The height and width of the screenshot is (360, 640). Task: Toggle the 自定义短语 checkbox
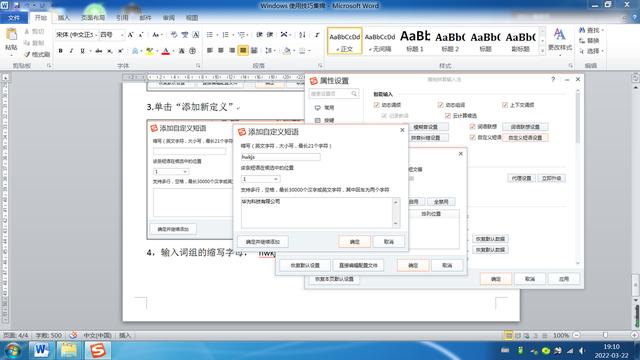tap(473, 138)
